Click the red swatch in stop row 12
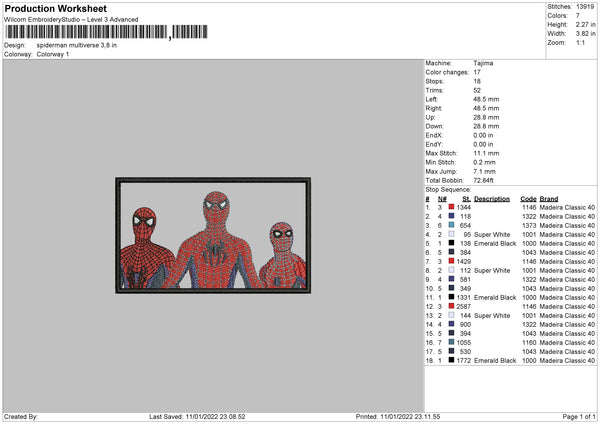This screenshot has width=600, height=424. [452, 306]
